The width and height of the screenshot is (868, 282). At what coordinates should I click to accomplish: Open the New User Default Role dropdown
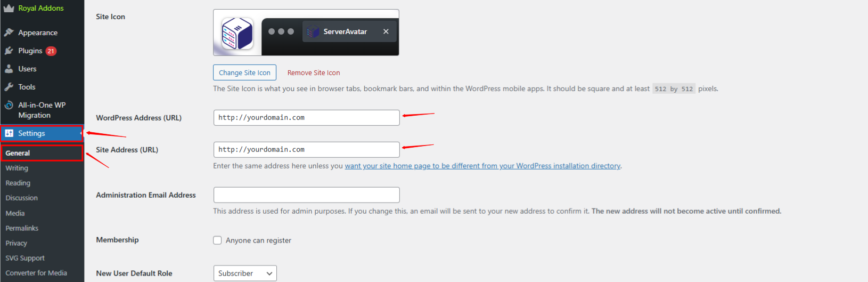pos(245,273)
